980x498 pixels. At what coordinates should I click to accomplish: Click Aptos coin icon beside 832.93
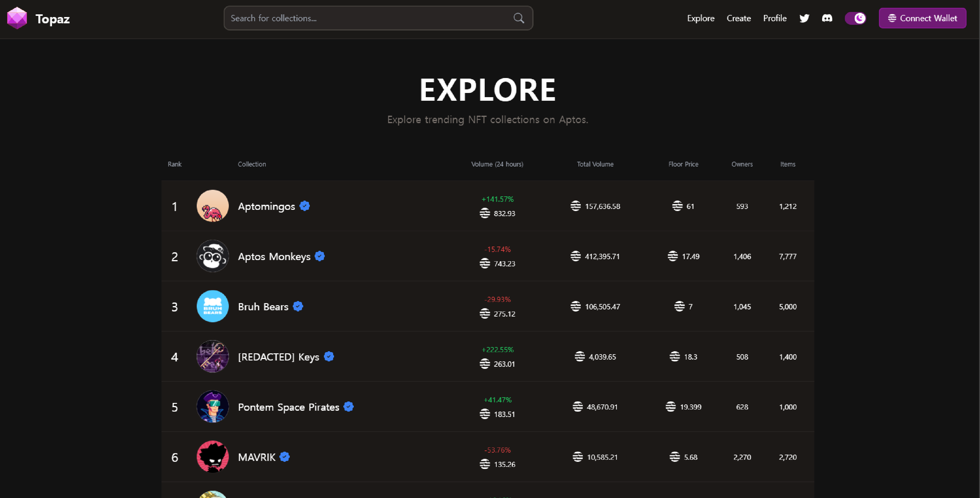pos(485,213)
